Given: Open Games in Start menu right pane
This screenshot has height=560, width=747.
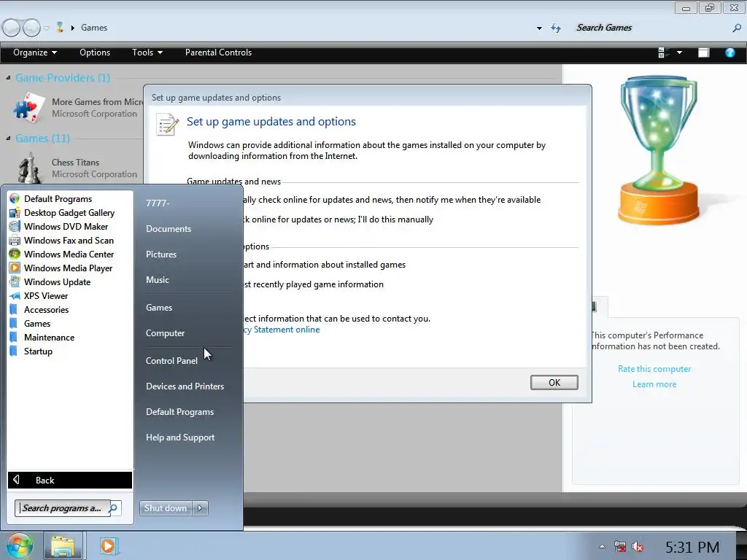Looking at the screenshot, I should click(x=159, y=308).
